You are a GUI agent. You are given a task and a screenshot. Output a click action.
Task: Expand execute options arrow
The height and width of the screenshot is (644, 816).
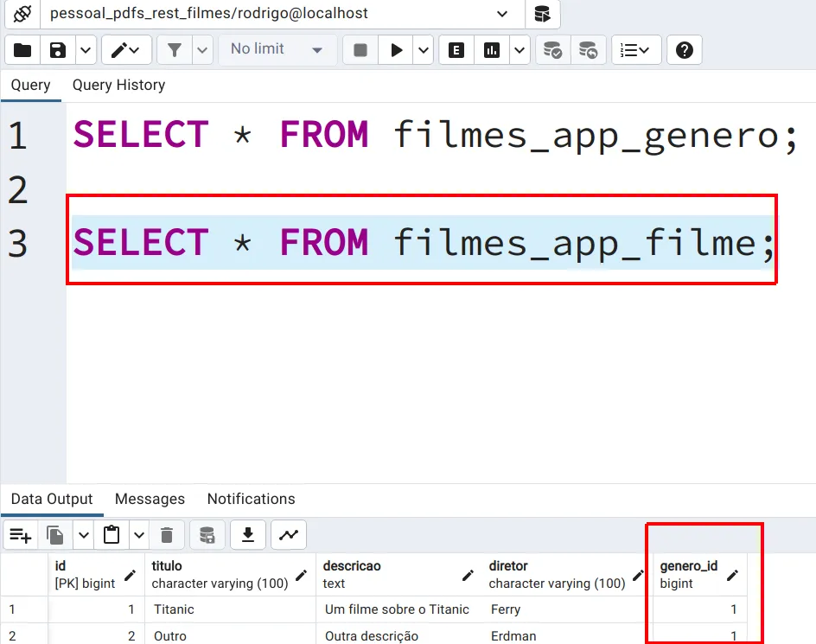[x=424, y=50]
